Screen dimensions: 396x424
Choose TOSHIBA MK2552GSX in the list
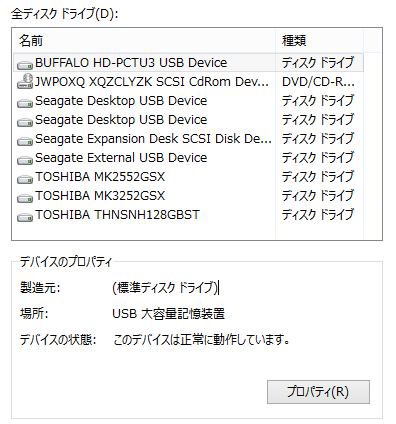tap(188, 177)
